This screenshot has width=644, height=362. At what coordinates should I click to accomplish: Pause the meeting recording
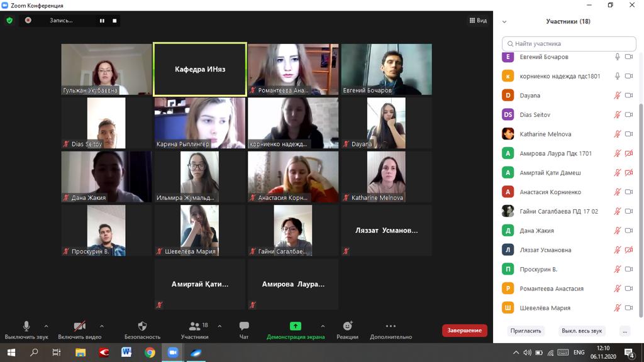click(x=102, y=21)
